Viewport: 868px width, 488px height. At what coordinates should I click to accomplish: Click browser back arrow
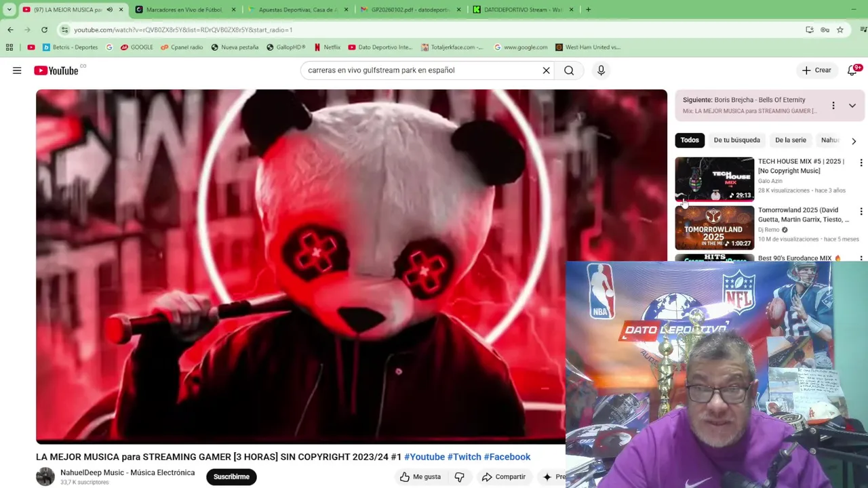coord(10,30)
